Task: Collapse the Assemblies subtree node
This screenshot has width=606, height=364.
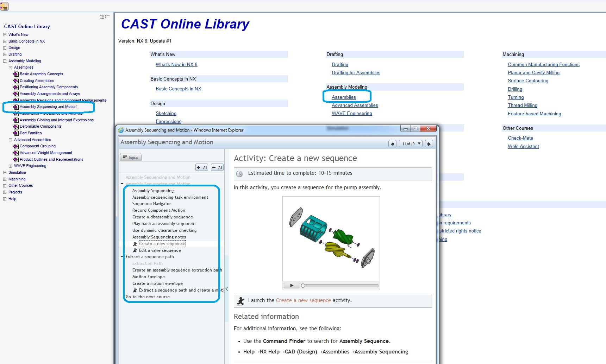Action: click(11, 68)
